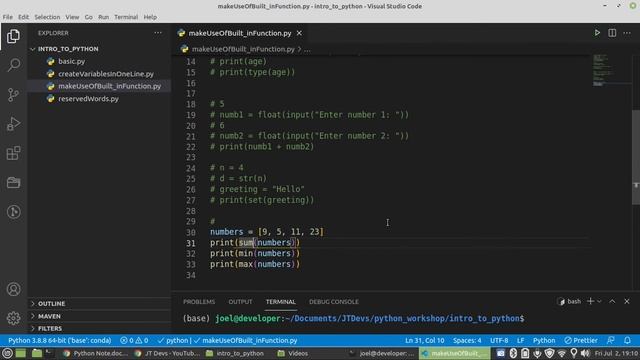Open system menu in taskbar

click(7, 353)
